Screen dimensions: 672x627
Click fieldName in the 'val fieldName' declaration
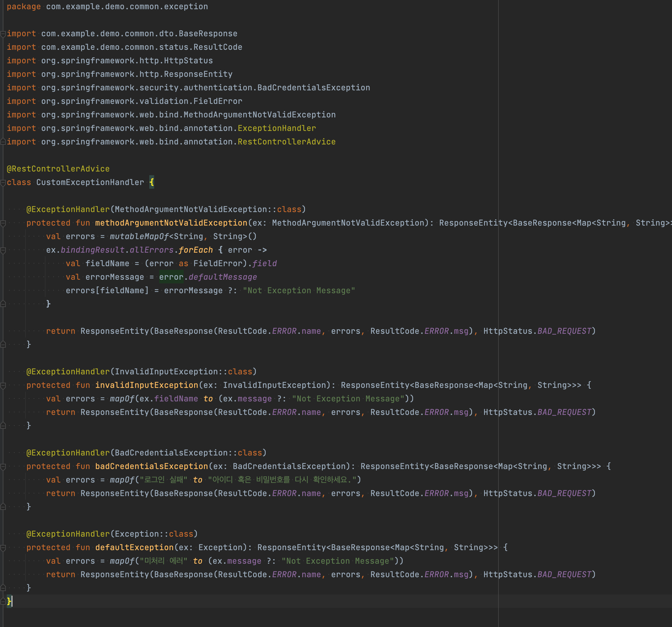coord(107,263)
